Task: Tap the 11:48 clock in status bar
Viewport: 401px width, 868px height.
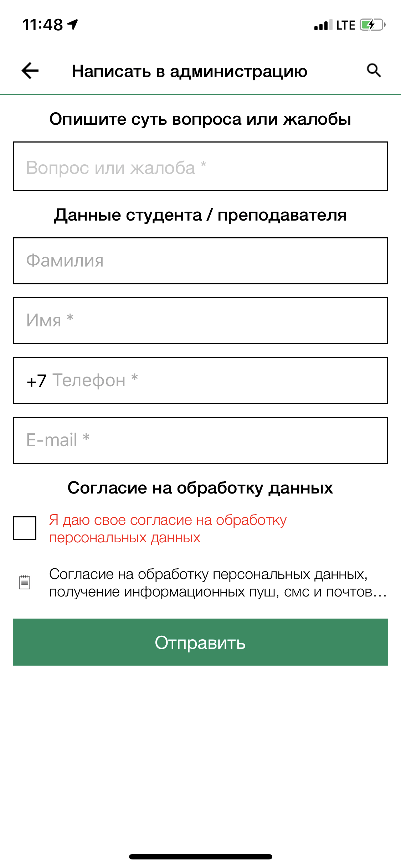Action: pos(42,25)
